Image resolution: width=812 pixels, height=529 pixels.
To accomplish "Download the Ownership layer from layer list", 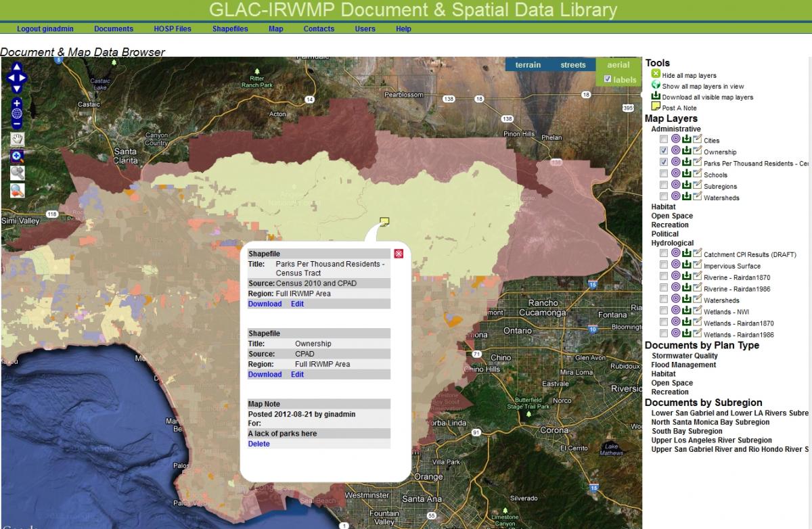I will (x=686, y=151).
